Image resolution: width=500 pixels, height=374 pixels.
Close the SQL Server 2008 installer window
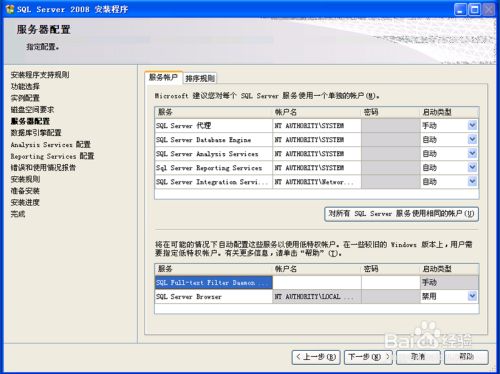(489, 9)
